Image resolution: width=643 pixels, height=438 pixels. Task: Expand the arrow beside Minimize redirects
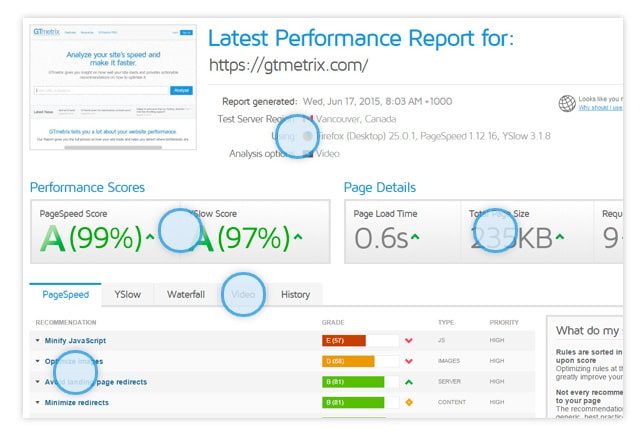point(38,402)
